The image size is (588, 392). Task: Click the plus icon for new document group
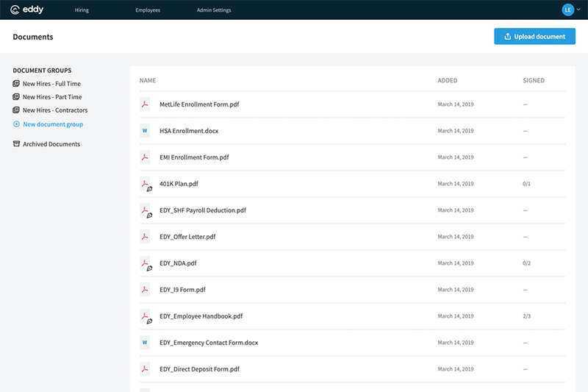(x=16, y=124)
